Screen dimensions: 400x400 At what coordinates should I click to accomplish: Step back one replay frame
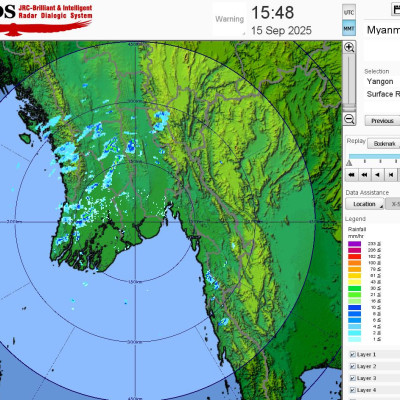tap(391, 175)
